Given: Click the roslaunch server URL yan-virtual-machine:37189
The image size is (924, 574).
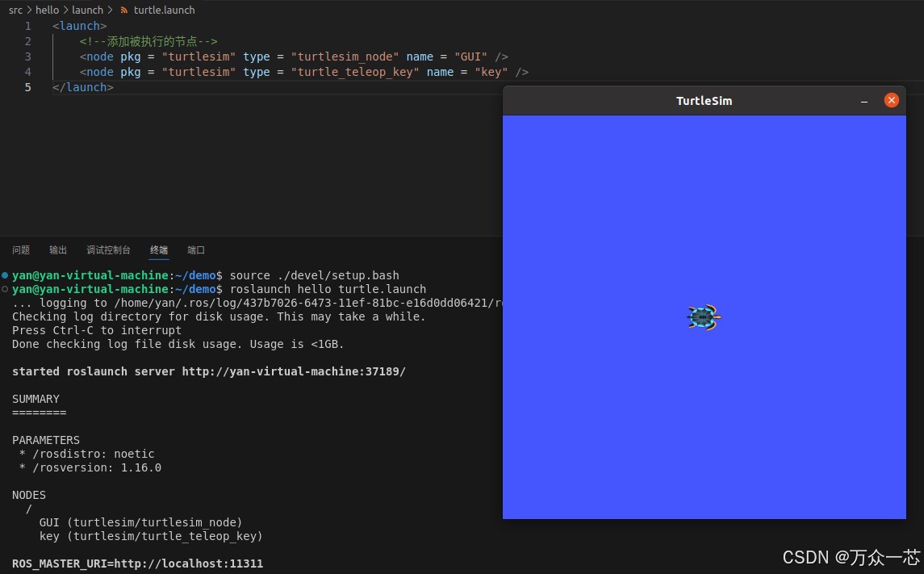Looking at the screenshot, I should click(294, 372).
